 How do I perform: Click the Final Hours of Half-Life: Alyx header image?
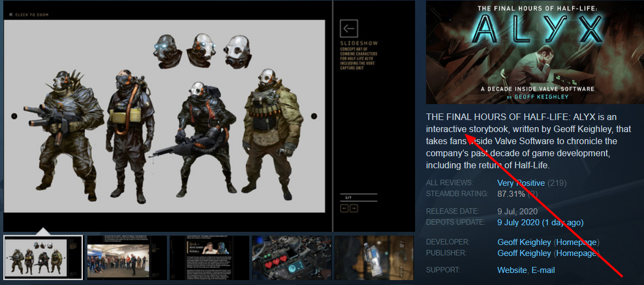pos(535,52)
